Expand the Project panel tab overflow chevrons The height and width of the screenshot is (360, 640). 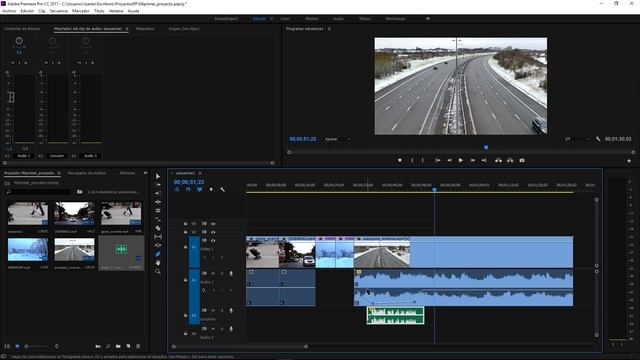145,173
